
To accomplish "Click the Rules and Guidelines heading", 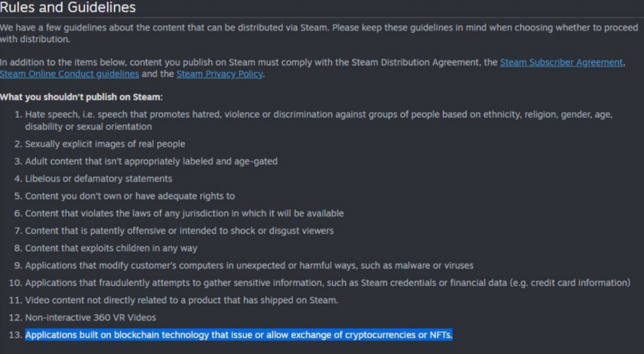I will click(68, 8).
